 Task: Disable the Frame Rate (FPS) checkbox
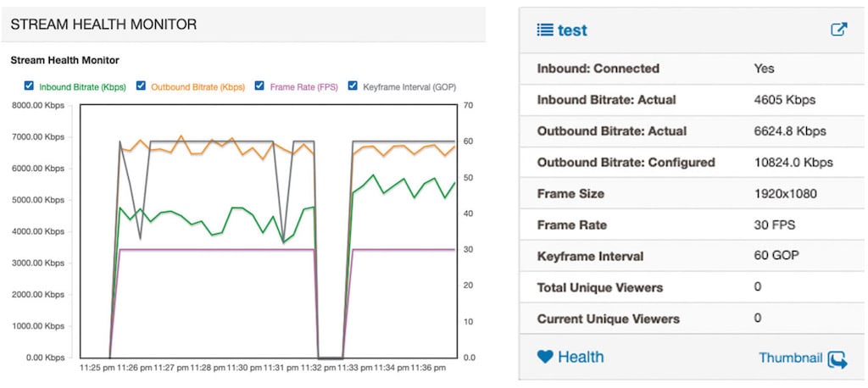point(259,86)
